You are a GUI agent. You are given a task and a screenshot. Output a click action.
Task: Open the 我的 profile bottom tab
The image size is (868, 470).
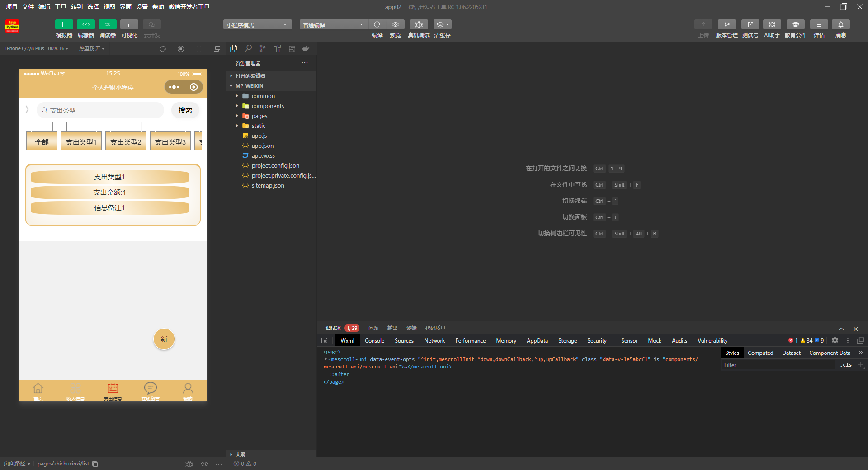(x=188, y=391)
